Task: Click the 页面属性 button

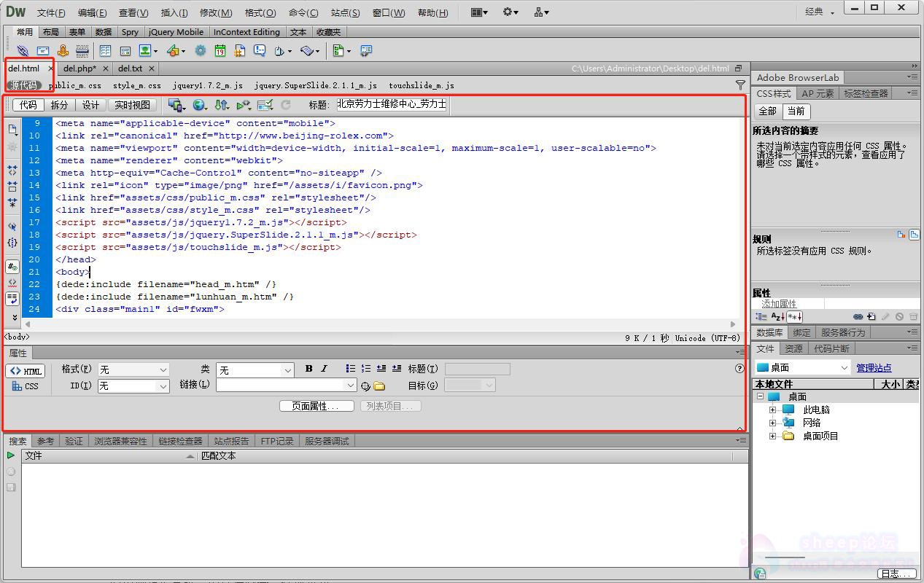Action: (317, 406)
